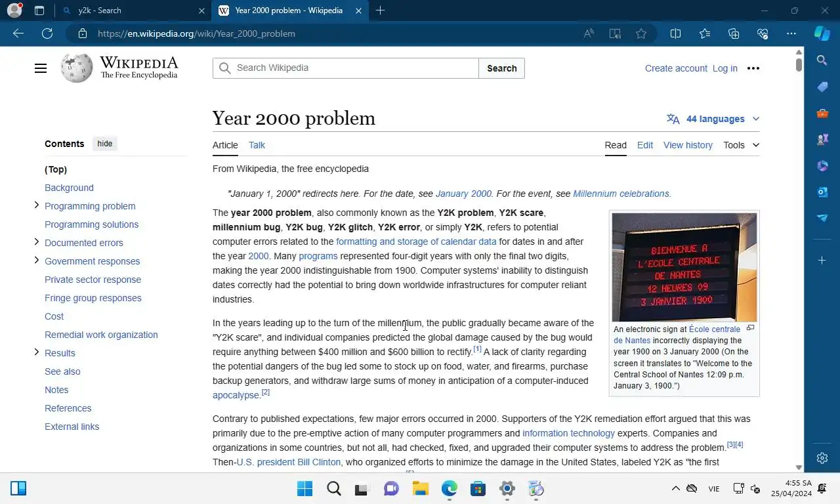Open Edge tab actions menu icon

tap(39, 10)
